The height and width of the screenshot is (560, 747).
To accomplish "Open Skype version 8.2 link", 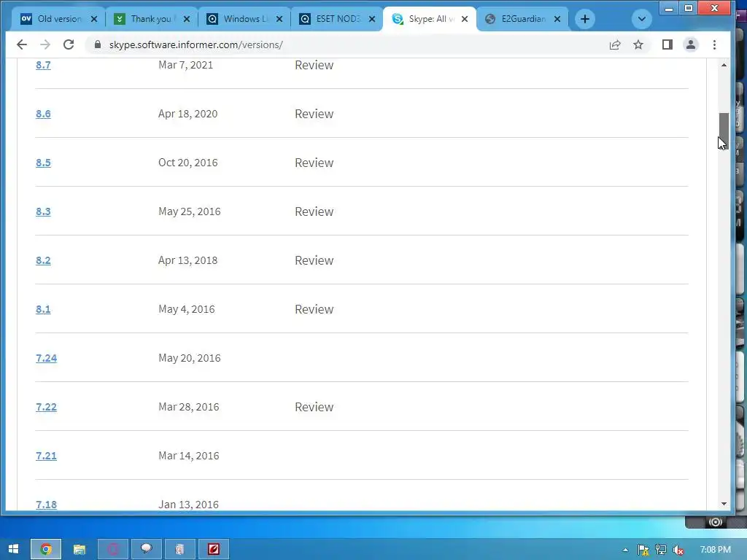I will [43, 260].
